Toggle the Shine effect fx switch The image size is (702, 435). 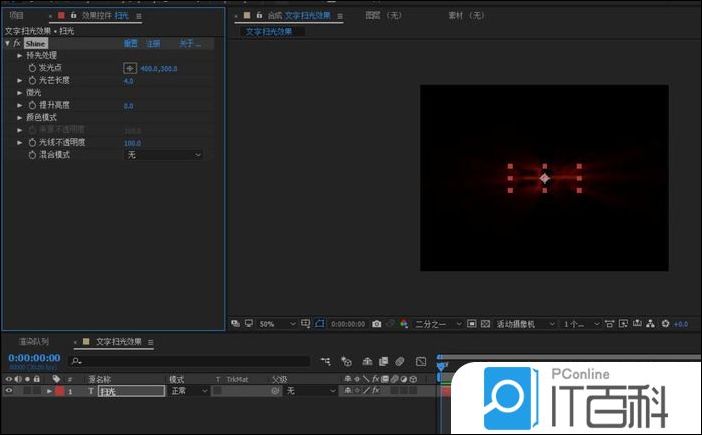coord(18,44)
